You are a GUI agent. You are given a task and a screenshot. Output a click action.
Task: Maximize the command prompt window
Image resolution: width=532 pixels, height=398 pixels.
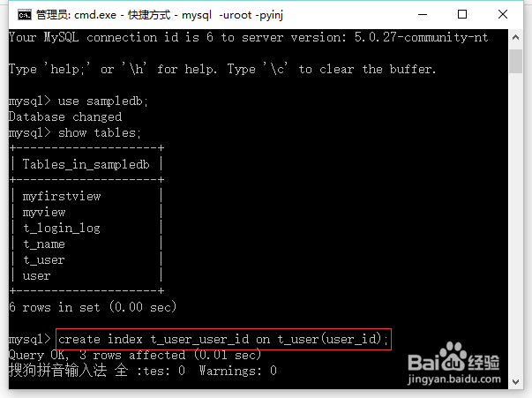tap(462, 15)
